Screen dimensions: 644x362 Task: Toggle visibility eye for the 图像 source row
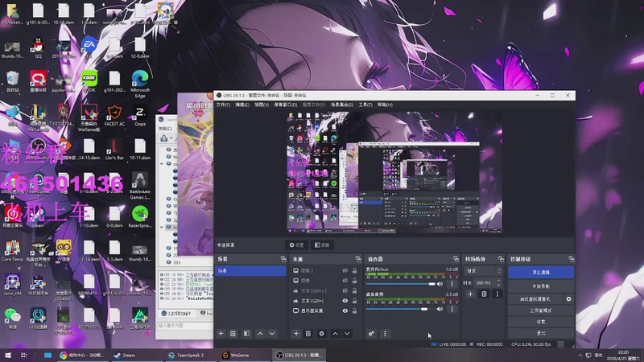coord(345,281)
